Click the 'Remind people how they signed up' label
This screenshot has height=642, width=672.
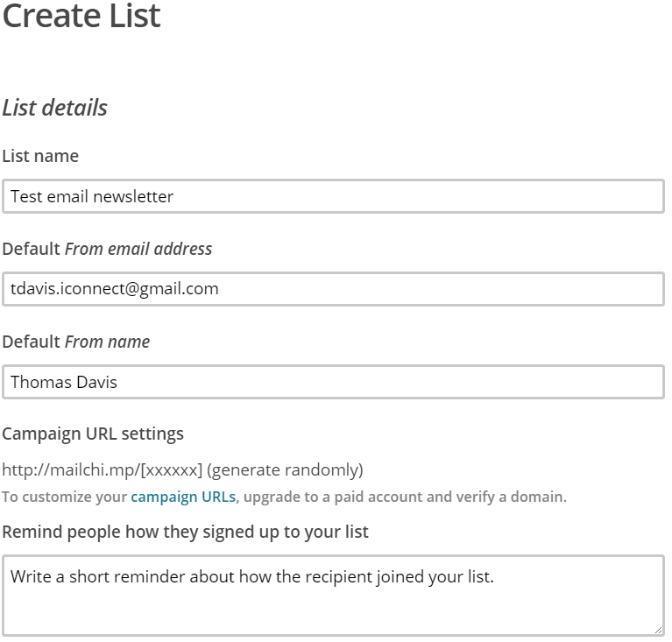(185, 532)
